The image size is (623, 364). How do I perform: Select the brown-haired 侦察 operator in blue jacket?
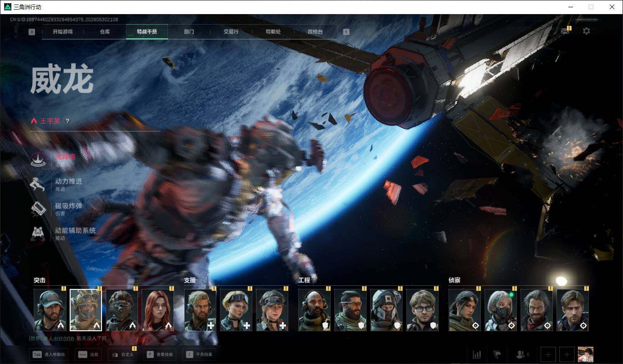(x=572, y=310)
